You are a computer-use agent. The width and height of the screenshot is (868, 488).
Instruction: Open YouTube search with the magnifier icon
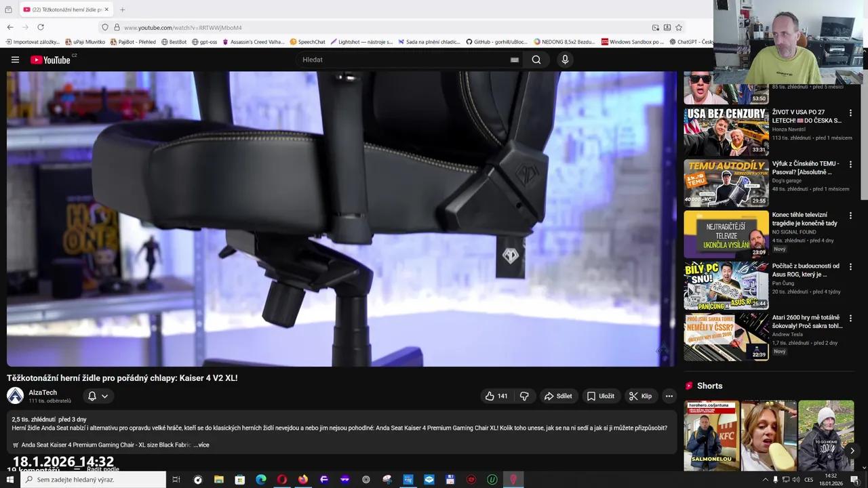click(x=536, y=60)
